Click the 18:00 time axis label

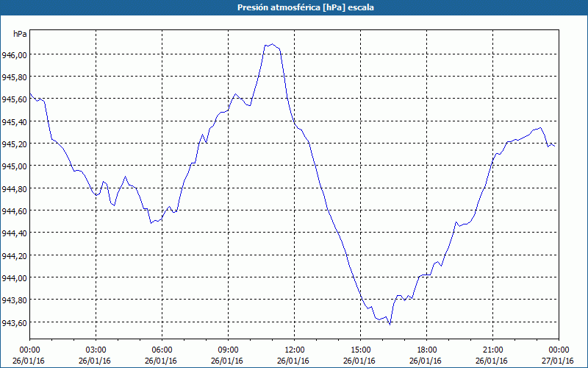427,350
